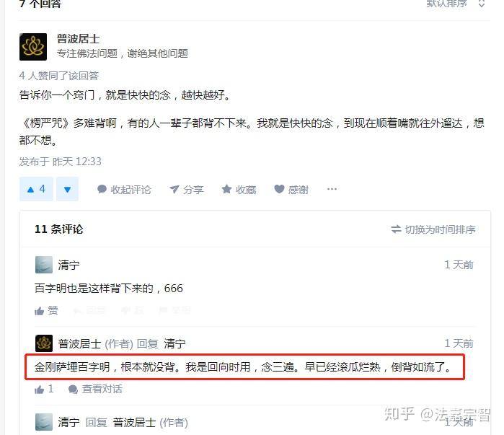Like 清宁's comment with thumbs-up 赞
The width and height of the screenshot is (504, 435).
pyautogui.click(x=46, y=311)
